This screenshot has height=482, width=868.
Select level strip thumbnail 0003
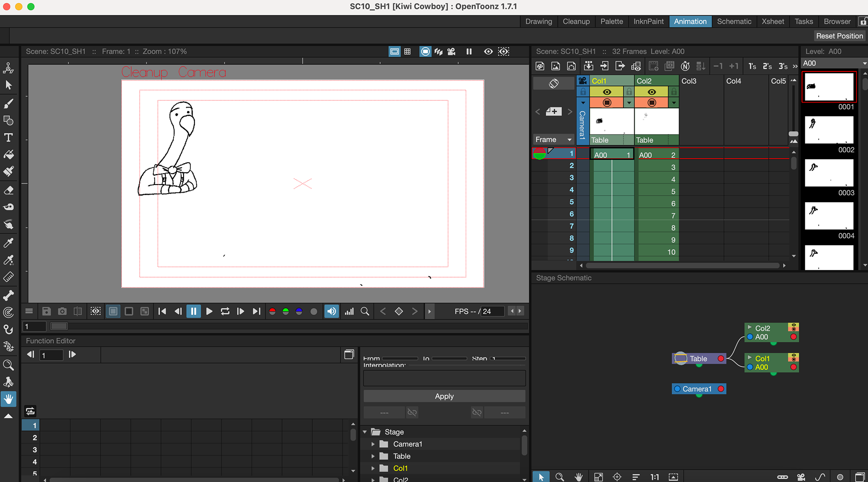[x=829, y=173]
